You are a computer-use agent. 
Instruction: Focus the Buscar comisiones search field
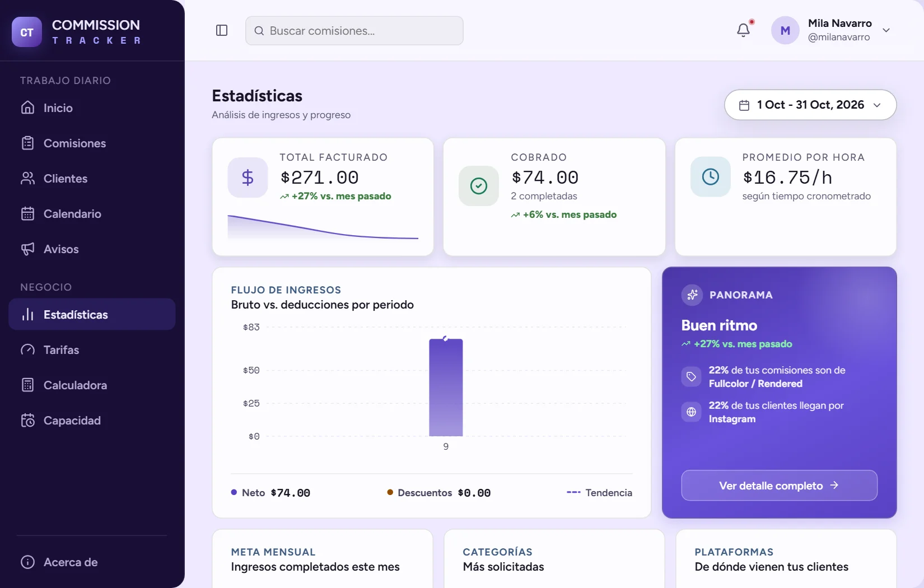tap(354, 31)
